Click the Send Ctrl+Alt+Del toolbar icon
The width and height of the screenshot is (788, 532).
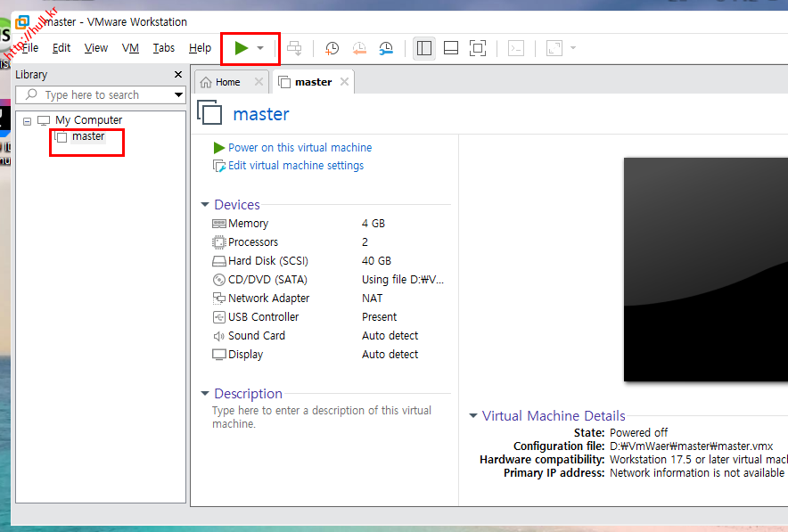(x=294, y=48)
